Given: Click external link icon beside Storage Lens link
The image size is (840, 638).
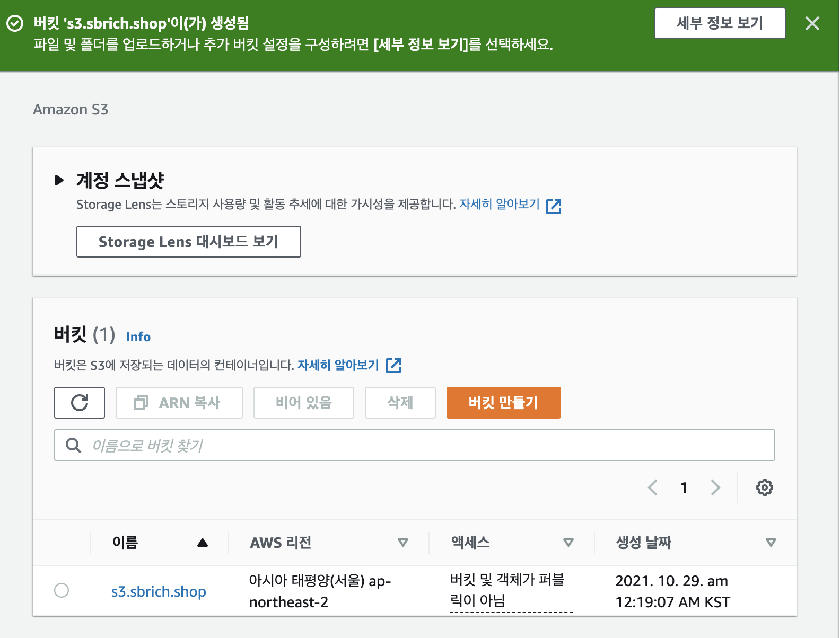Looking at the screenshot, I should 554,206.
